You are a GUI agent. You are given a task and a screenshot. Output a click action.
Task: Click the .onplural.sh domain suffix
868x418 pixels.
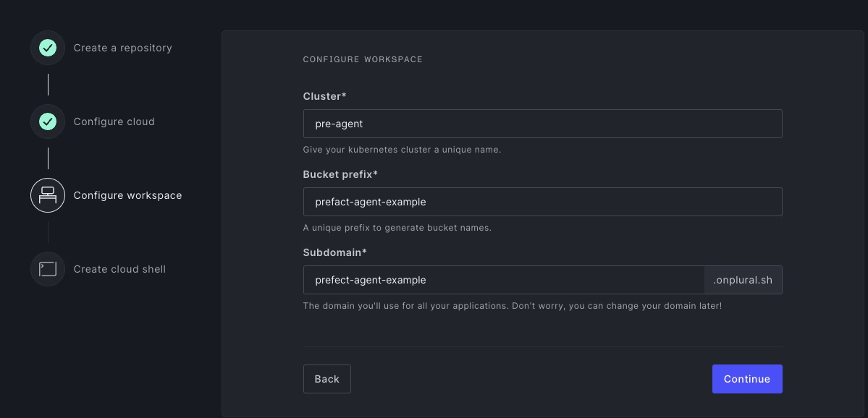743,280
